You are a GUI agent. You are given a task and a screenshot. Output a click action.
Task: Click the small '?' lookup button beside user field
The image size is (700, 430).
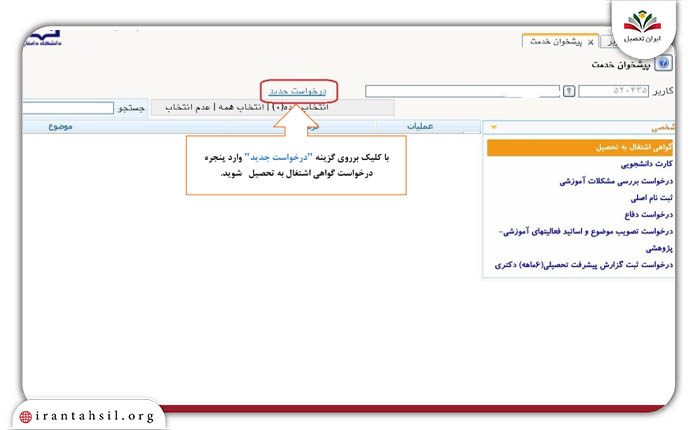coord(569,91)
